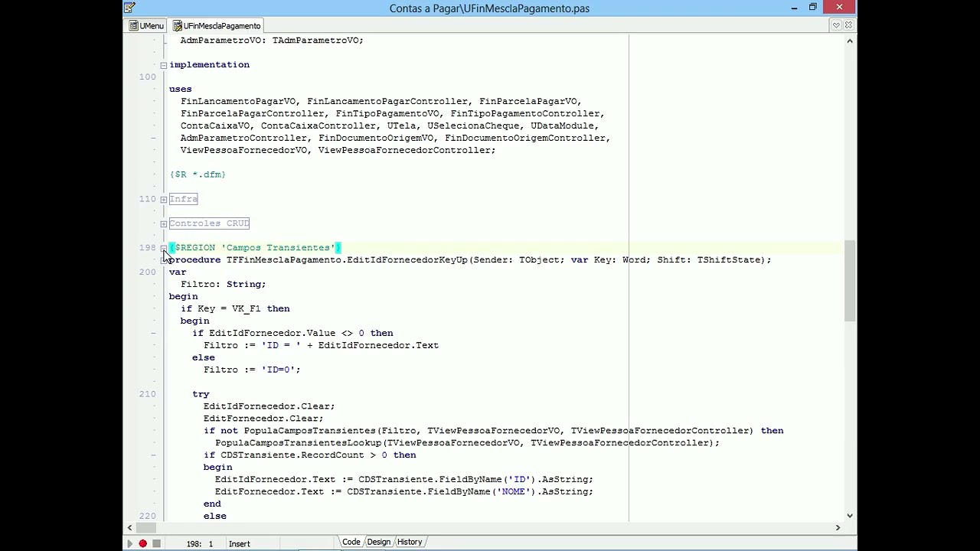The image size is (980, 551).
Task: Select the UFinMesclaPagamento editor tab
Action: pos(217,25)
